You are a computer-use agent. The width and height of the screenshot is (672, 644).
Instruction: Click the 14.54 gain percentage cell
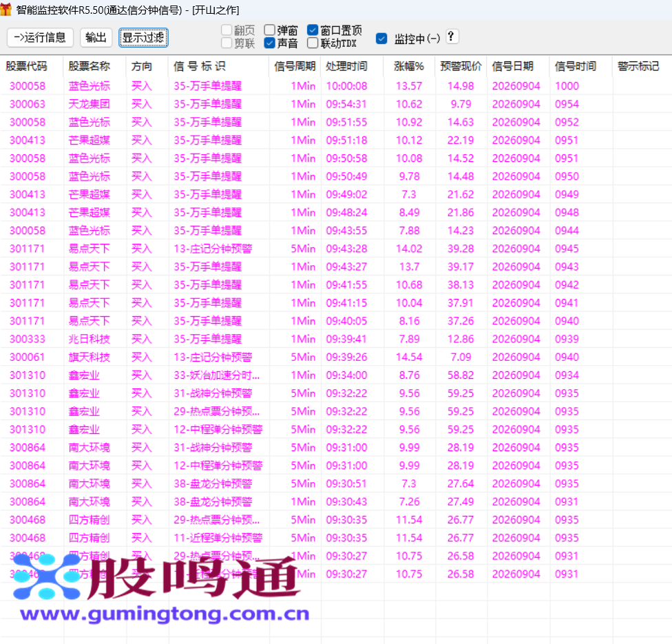(x=409, y=357)
